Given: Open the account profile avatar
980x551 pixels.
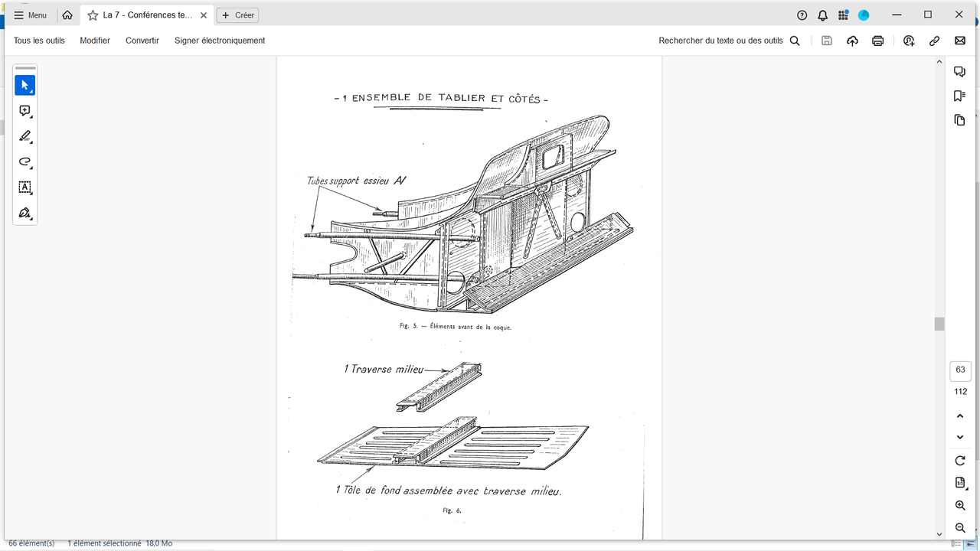Looking at the screenshot, I should point(864,15).
